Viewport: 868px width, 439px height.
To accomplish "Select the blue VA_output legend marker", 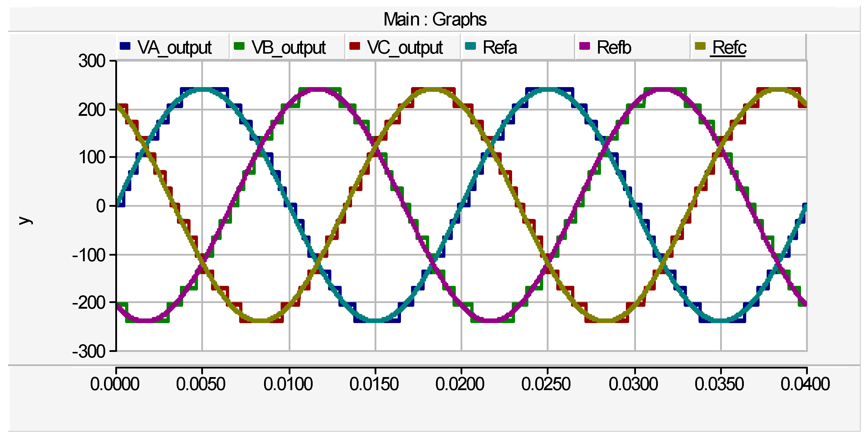I will pos(125,46).
